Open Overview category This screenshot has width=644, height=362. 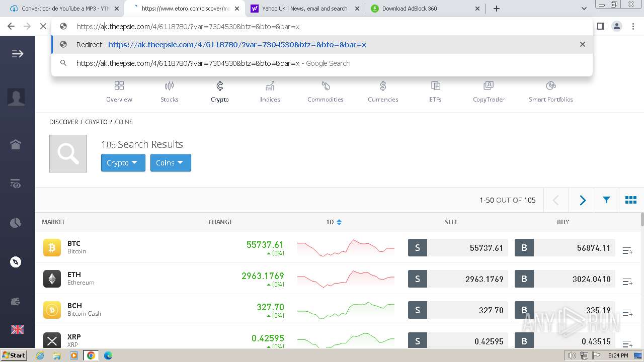(119, 92)
